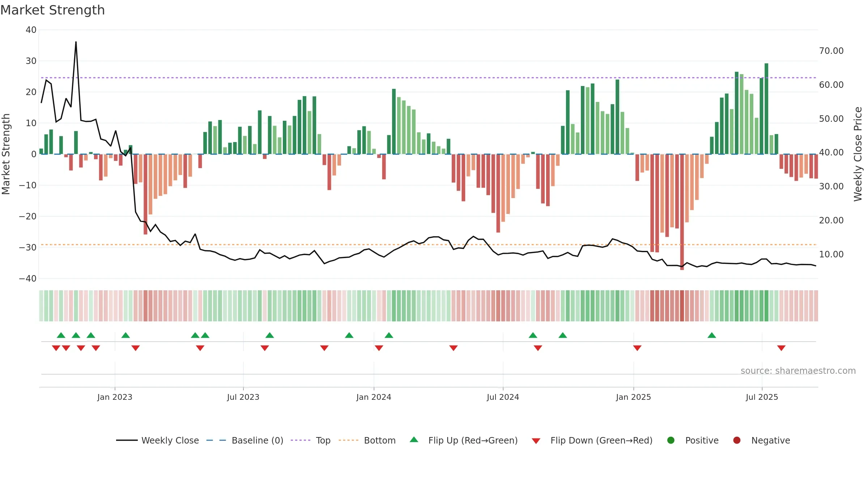Toggle the Top legend label
868x488 pixels.
point(323,440)
